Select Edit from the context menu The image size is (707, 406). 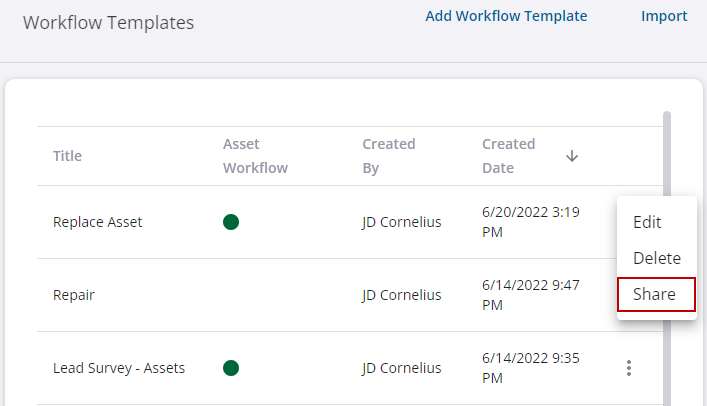click(647, 222)
